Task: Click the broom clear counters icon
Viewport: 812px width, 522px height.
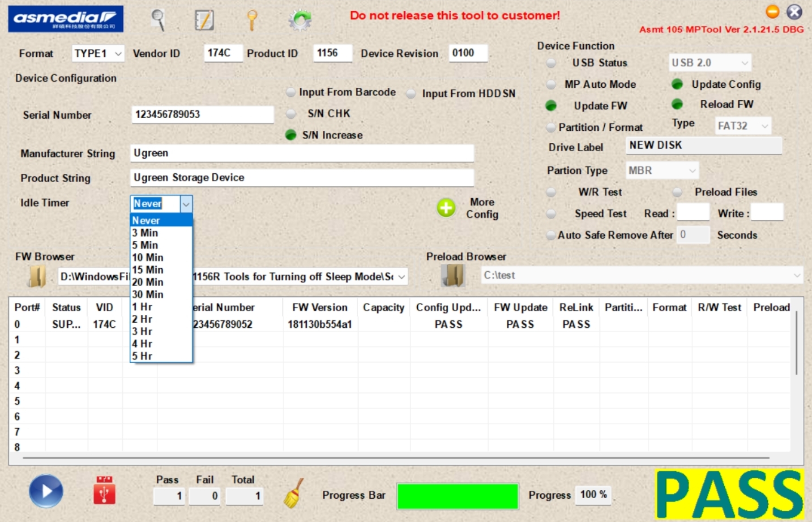Action: [x=294, y=493]
